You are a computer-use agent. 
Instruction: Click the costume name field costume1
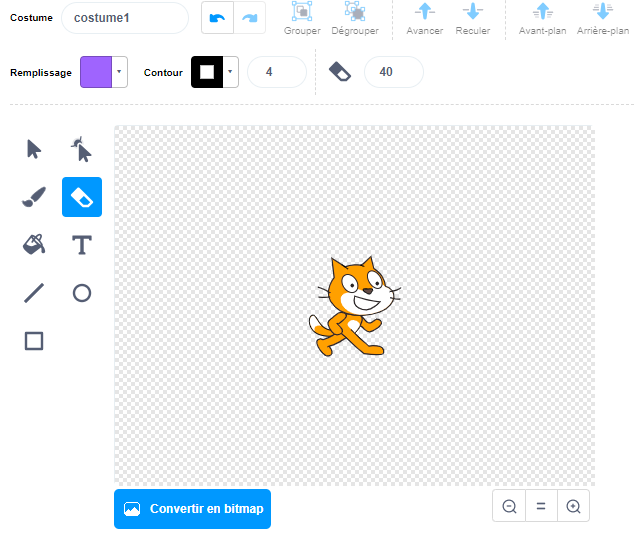coord(125,18)
